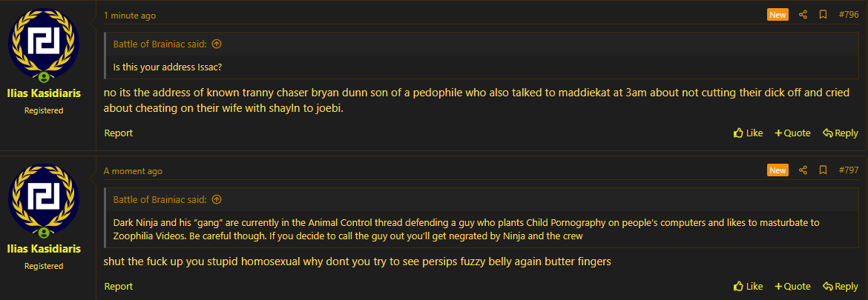The height and width of the screenshot is (300, 868).
Task: Like post #797
Action: 748,287
